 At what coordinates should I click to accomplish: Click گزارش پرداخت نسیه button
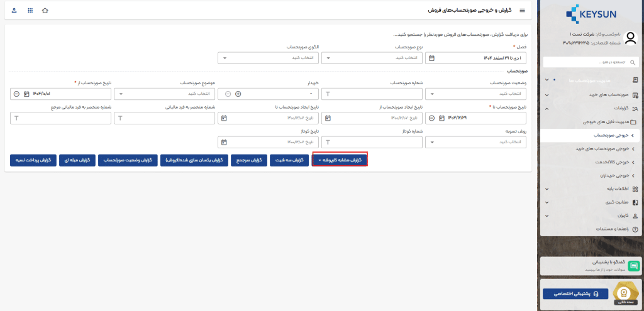[33, 160]
